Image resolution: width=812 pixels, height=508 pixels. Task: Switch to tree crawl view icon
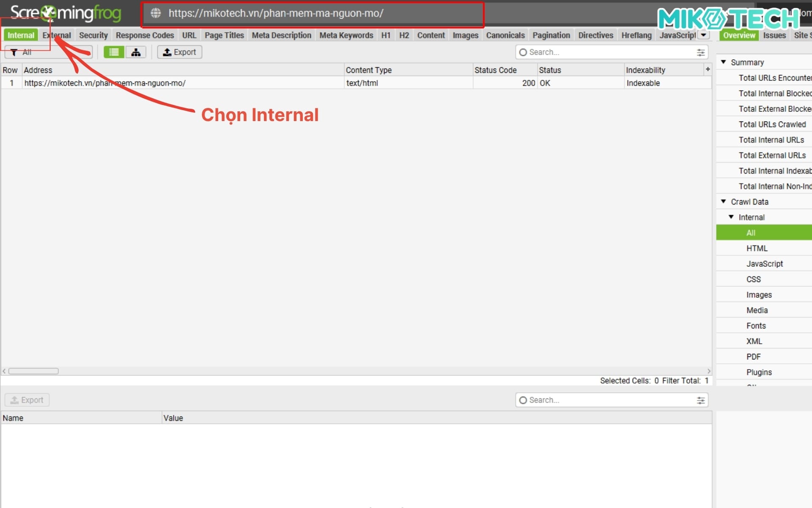[136, 52]
